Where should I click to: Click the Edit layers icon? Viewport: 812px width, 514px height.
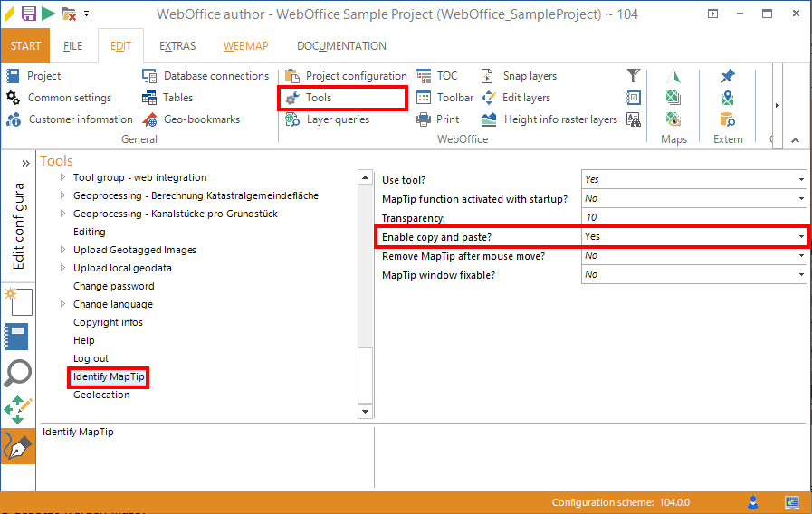click(488, 98)
